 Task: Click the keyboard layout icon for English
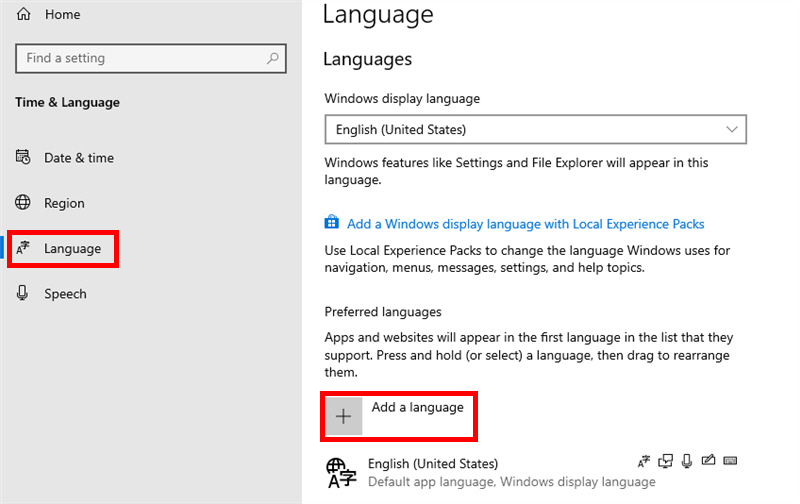pos(730,461)
